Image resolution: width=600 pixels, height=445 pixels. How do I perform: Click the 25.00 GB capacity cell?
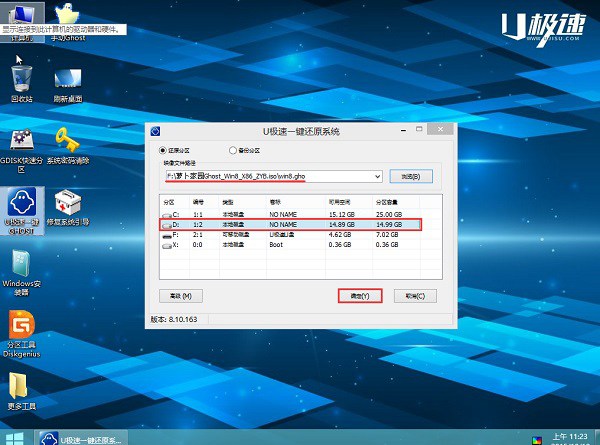[389, 214]
